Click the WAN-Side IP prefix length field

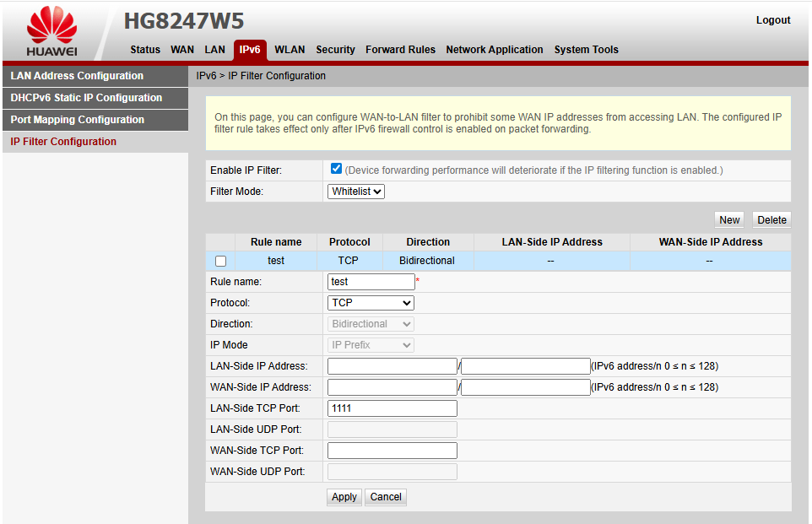point(526,387)
